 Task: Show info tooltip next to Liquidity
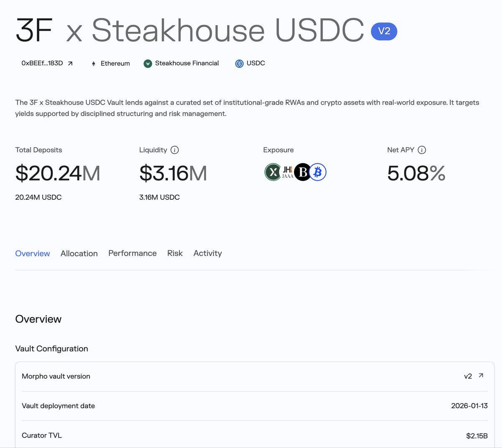tap(175, 150)
